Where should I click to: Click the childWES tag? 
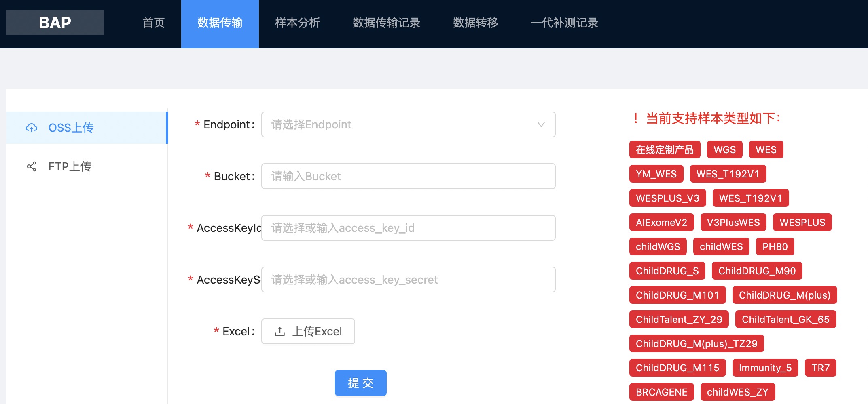click(721, 246)
